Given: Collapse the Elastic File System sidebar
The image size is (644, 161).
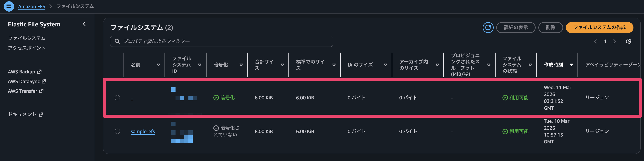Looking at the screenshot, I should (84, 24).
